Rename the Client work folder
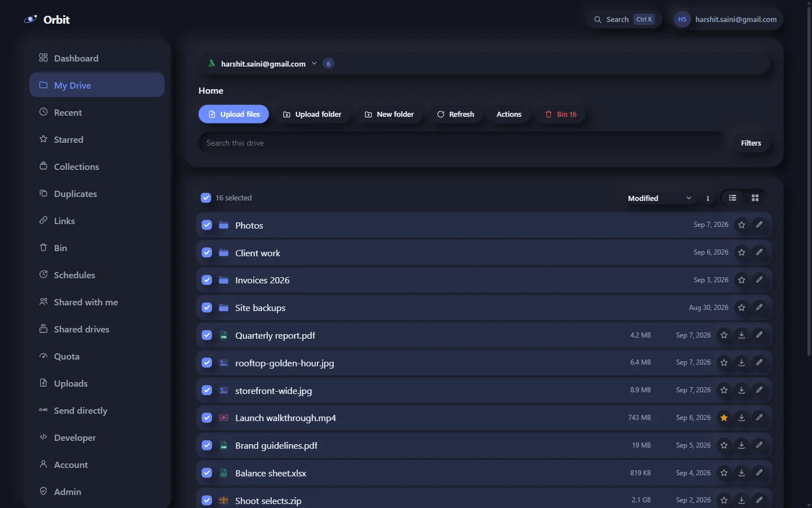 click(x=760, y=252)
